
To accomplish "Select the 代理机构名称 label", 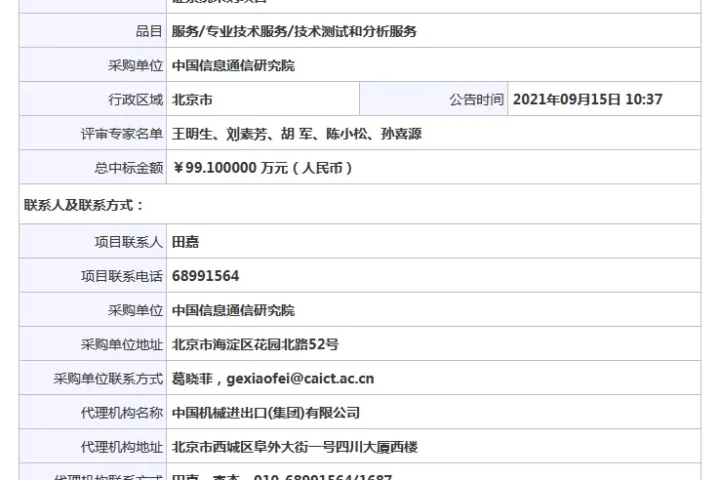I will coord(122,413).
